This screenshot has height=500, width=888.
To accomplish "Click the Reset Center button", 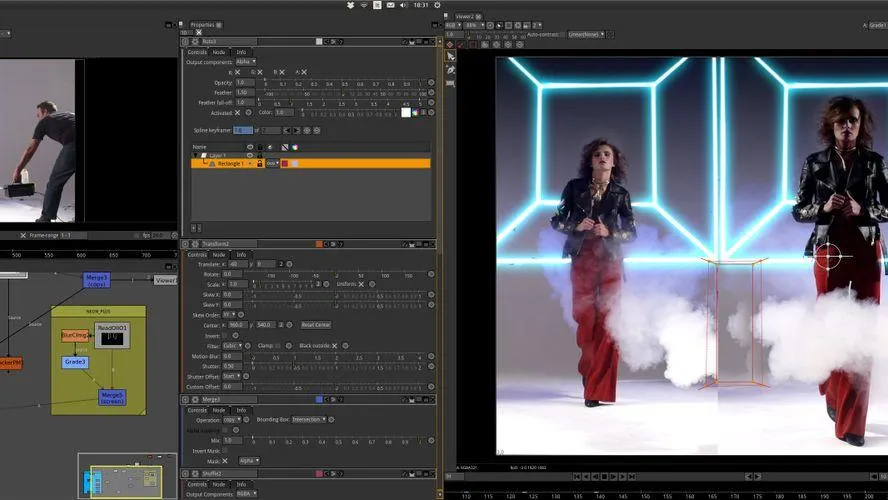I will click(x=315, y=325).
